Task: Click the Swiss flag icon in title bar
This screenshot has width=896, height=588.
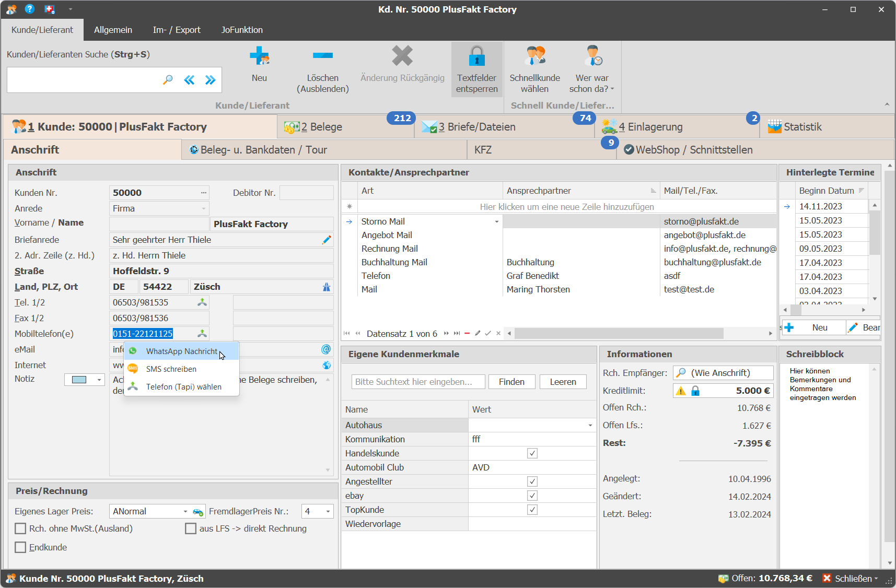Action: click(x=50, y=9)
